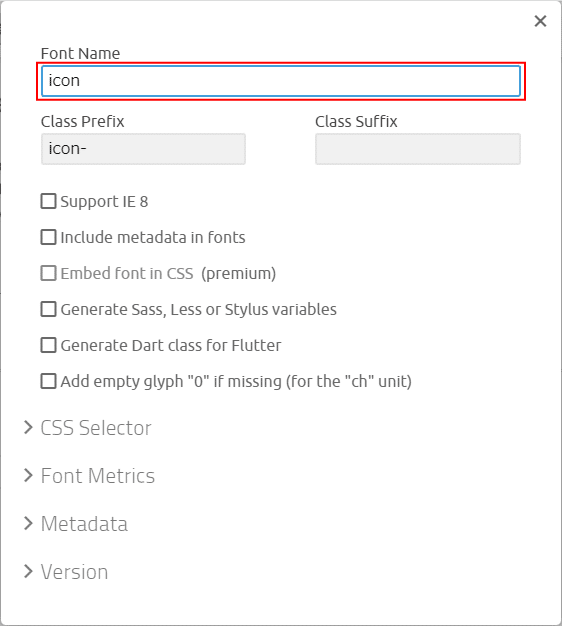562x626 pixels.
Task: Expand the Metadata section heading
Action: click(84, 524)
